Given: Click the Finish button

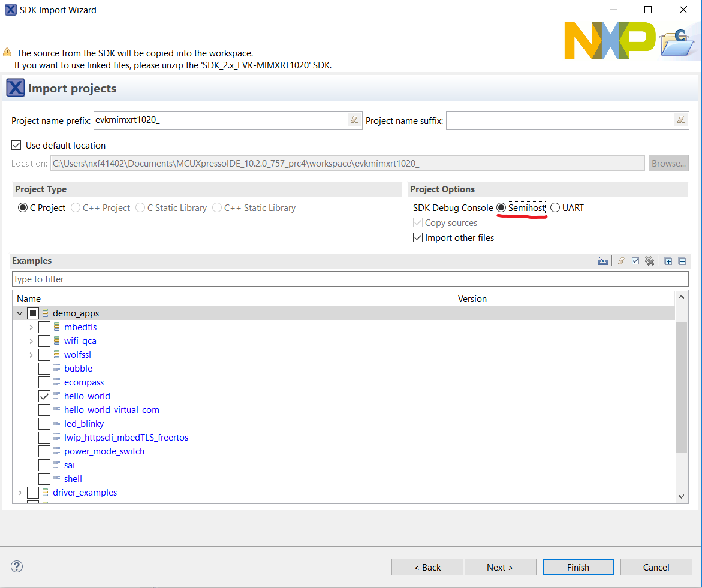Looking at the screenshot, I should pyautogui.click(x=578, y=567).
